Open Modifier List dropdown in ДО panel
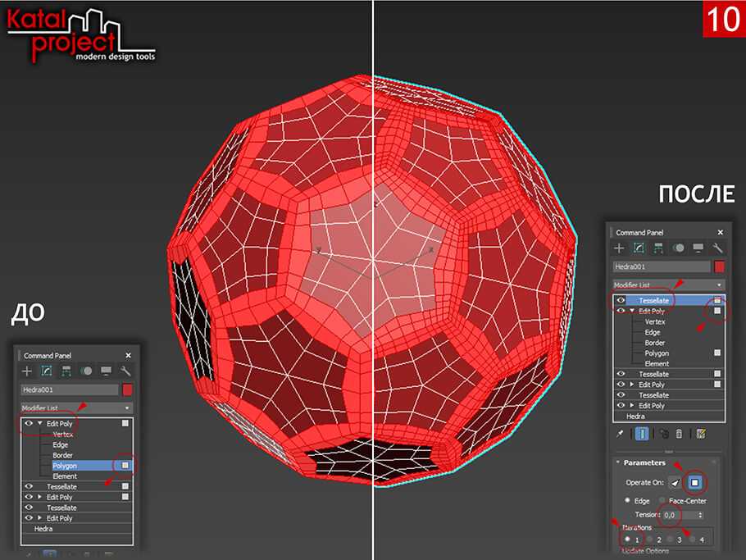This screenshot has width=746, height=560. pos(76,407)
